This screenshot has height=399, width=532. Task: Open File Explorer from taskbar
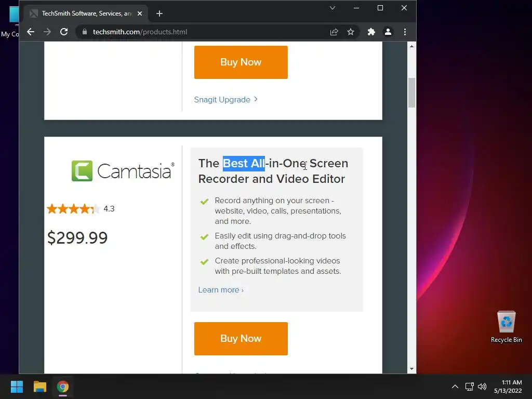[39, 387]
